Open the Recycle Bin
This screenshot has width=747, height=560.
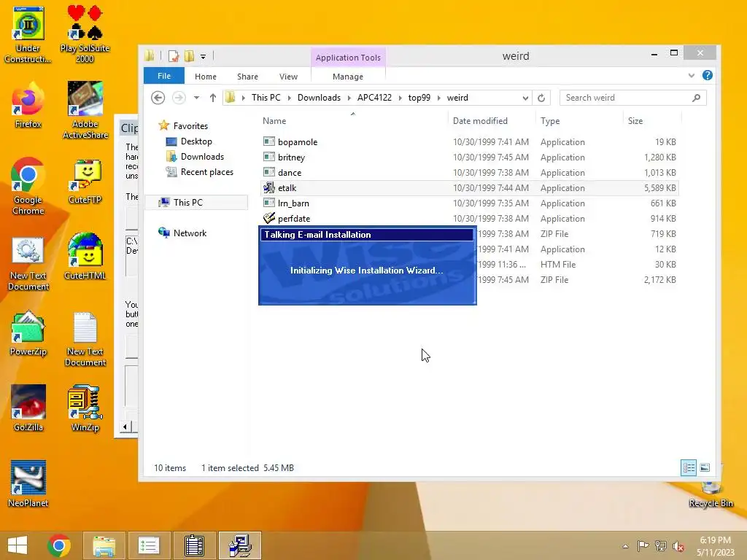coord(711,494)
